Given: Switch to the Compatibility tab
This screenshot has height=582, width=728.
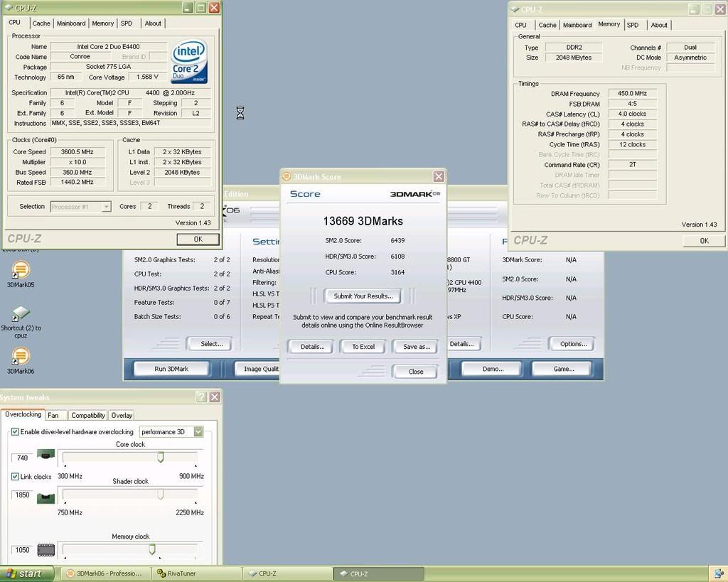Looking at the screenshot, I should click(87, 416).
